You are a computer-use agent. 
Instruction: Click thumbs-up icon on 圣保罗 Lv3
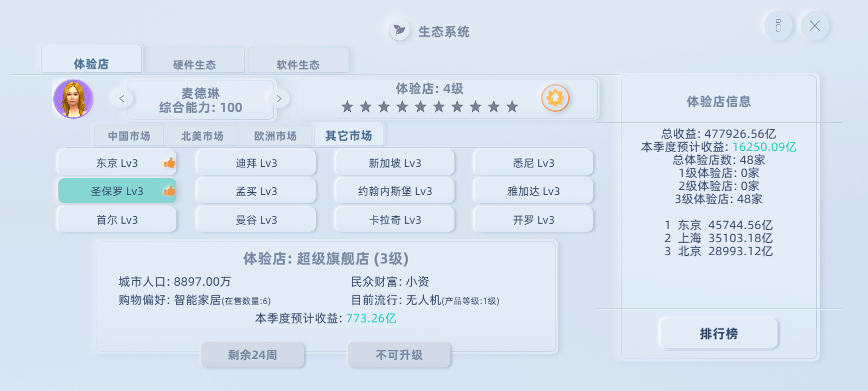tap(169, 191)
